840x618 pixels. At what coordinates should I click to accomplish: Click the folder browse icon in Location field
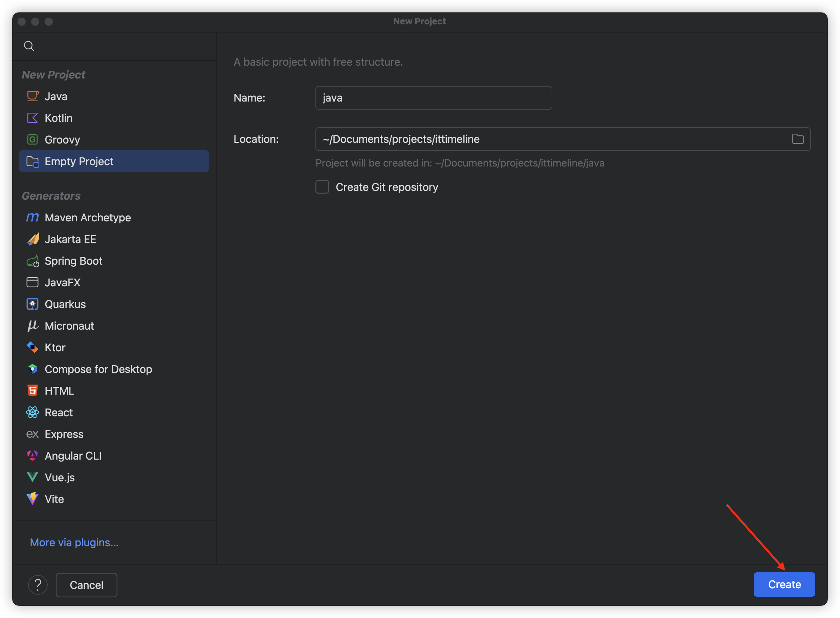tap(797, 139)
